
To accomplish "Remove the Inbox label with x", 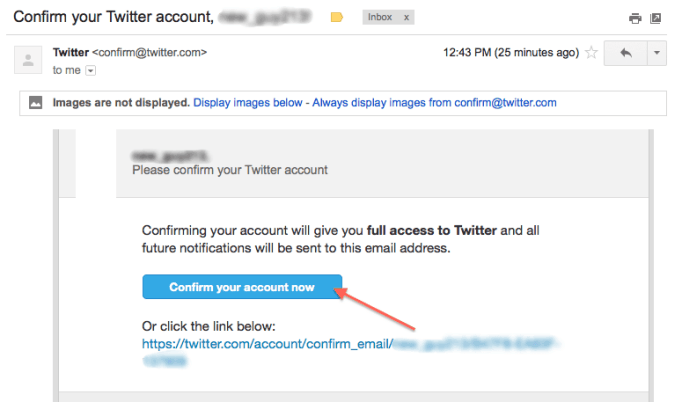I will [406, 17].
